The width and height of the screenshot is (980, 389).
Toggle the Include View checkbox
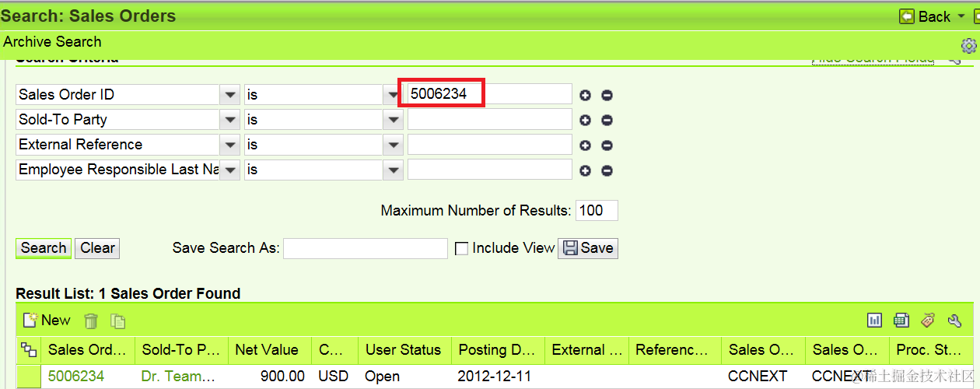(x=461, y=248)
